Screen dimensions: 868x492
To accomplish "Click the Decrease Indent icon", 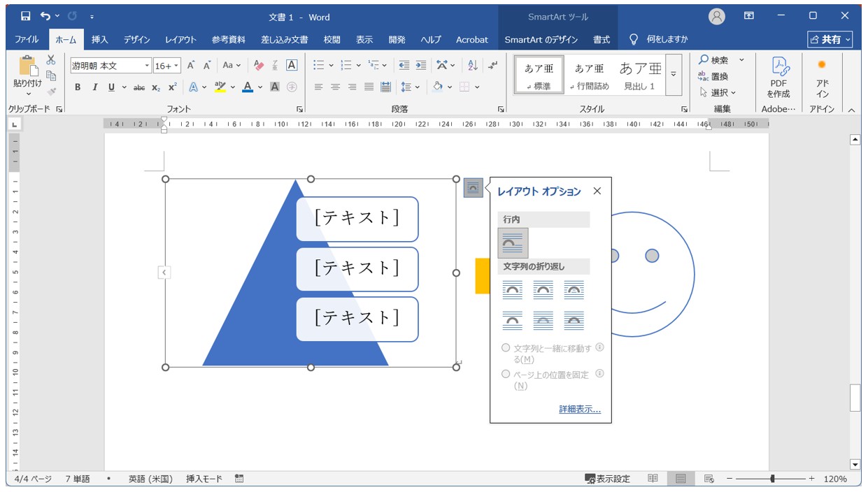I will click(x=404, y=65).
